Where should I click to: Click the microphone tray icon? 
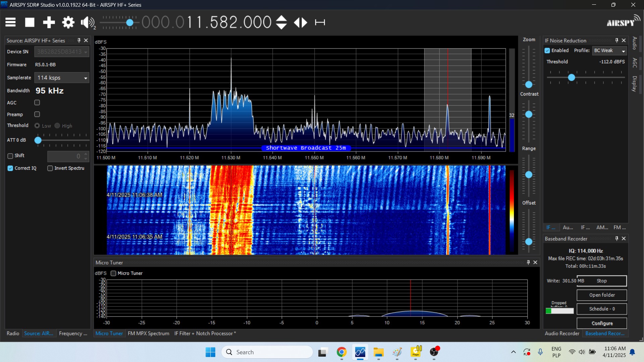(540, 352)
